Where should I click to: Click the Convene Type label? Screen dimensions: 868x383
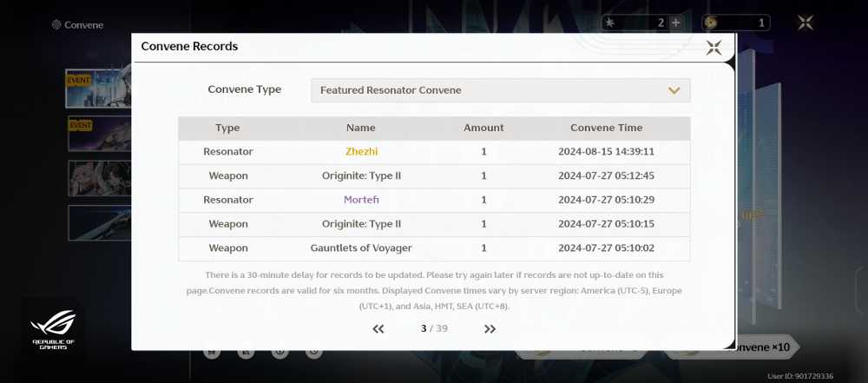point(244,89)
